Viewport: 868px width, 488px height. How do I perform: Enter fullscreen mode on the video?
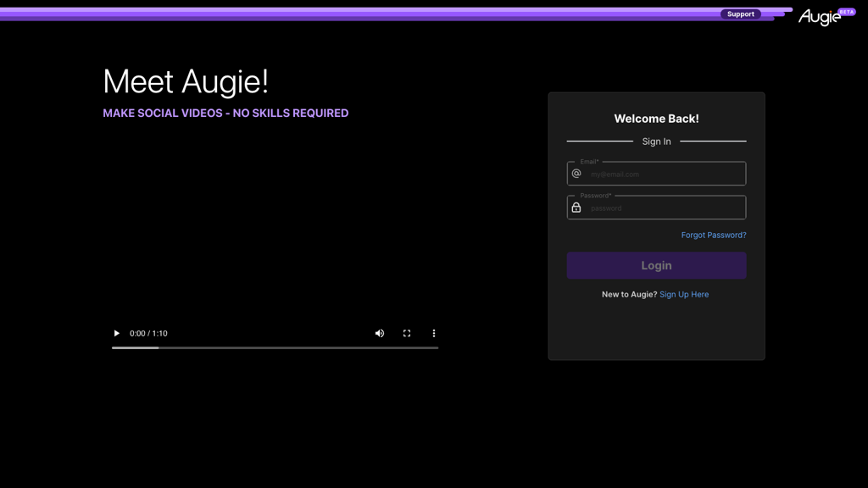[406, 333]
